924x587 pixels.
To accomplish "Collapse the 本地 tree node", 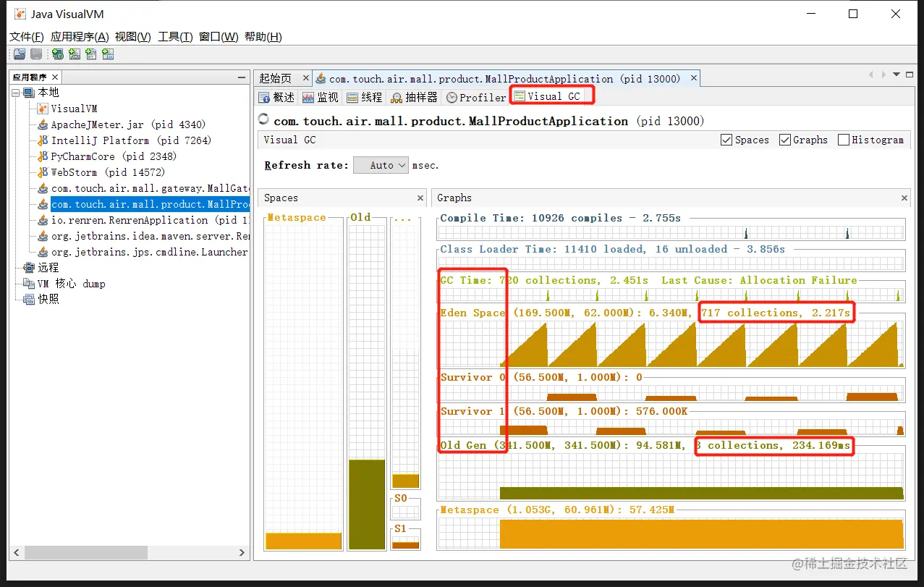I will 16,93.
